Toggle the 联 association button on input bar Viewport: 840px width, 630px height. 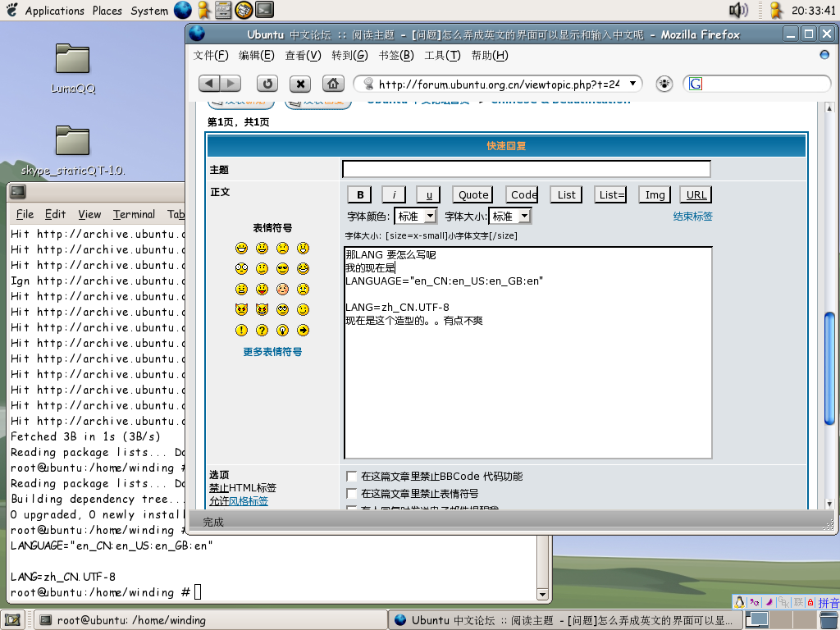[x=799, y=603]
